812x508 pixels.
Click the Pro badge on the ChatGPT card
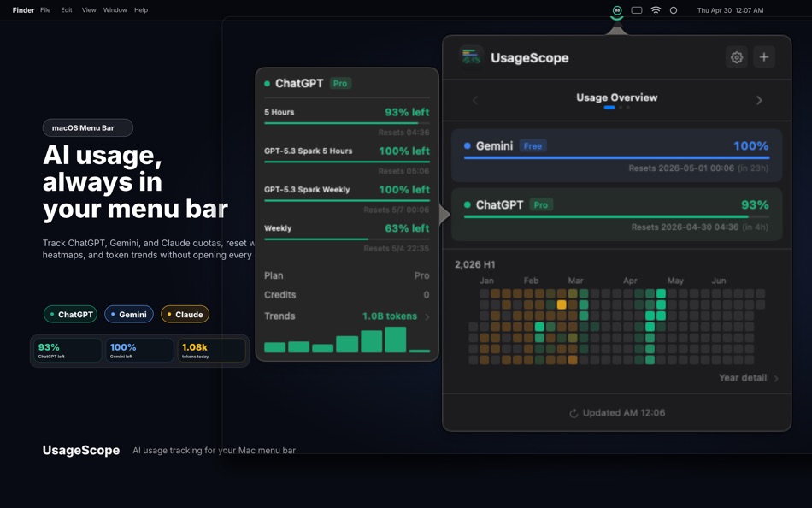tap(339, 83)
